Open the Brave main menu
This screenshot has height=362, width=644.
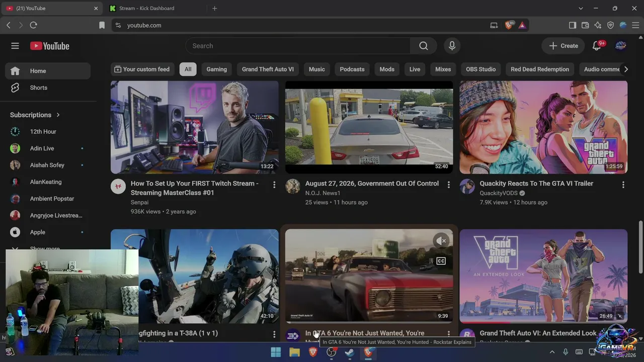(x=635, y=25)
